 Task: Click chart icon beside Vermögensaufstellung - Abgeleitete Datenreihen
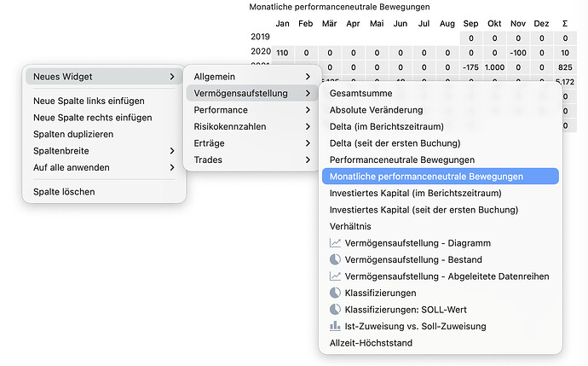(335, 276)
